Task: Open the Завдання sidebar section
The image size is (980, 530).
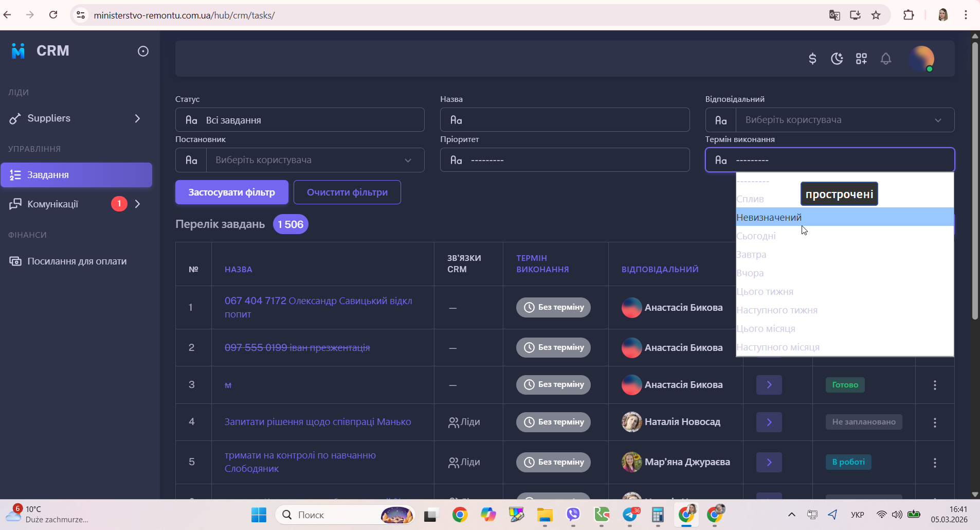Action: [77, 175]
